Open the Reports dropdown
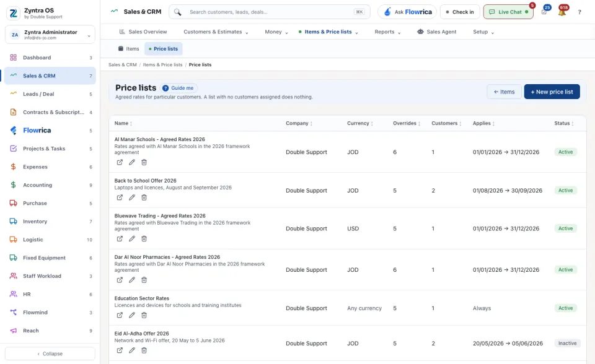Image resolution: width=595 pixels, height=364 pixels. (387, 32)
